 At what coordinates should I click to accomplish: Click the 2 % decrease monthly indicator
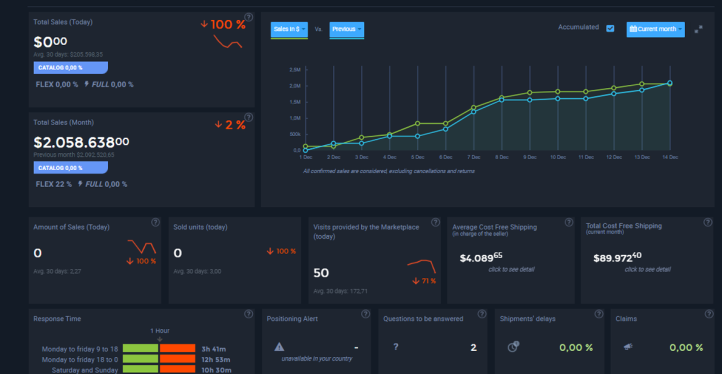click(230, 125)
